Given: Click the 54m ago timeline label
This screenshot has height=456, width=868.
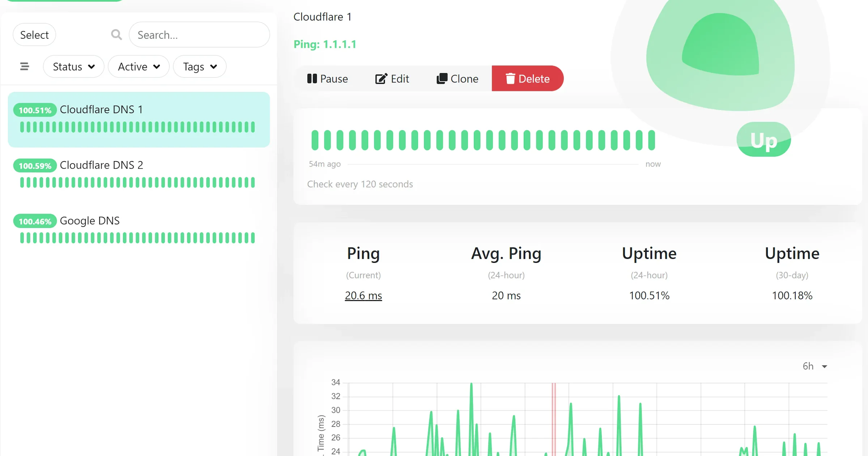Looking at the screenshot, I should pyautogui.click(x=325, y=164).
